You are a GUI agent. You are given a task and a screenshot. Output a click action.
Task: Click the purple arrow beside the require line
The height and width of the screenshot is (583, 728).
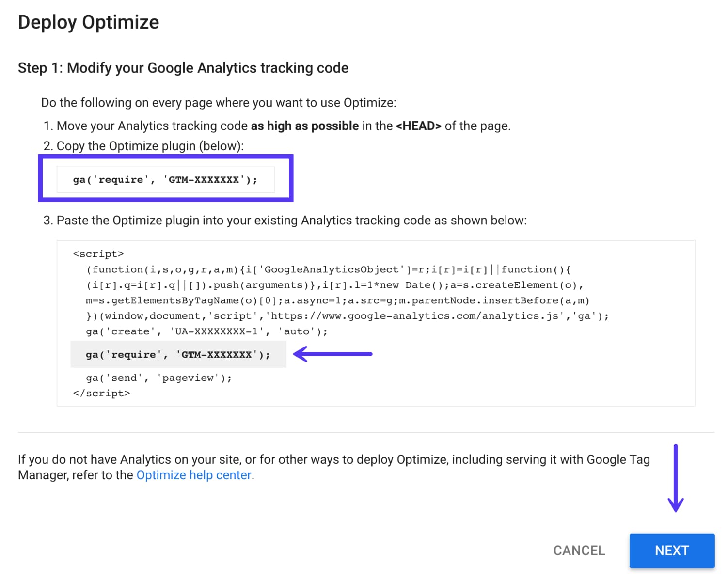333,354
